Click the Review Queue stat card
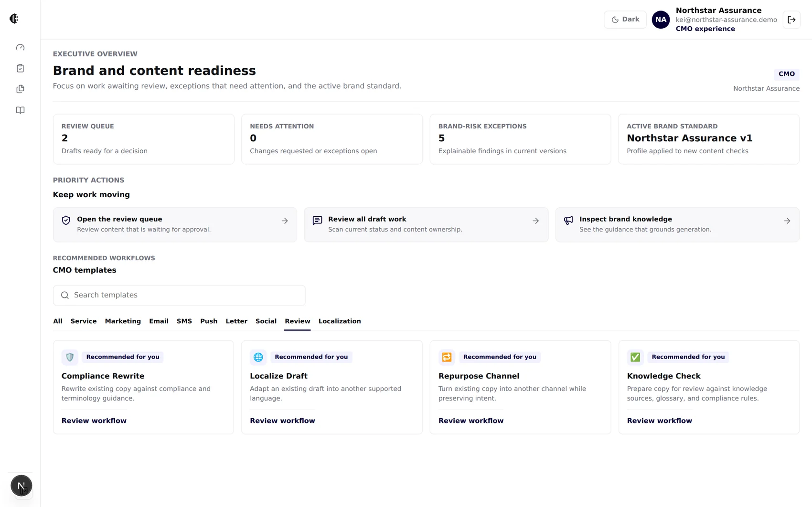 click(144, 139)
